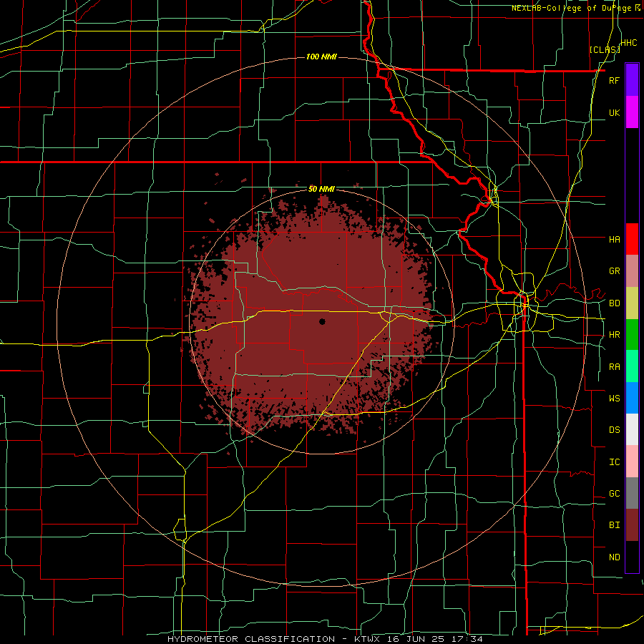Click the GR legend label

[614, 271]
